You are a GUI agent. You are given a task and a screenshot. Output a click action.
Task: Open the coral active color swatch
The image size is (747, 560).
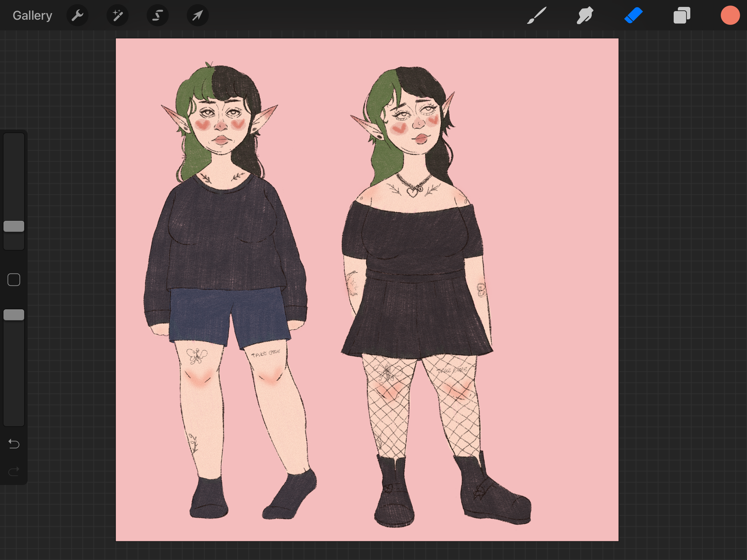click(730, 16)
